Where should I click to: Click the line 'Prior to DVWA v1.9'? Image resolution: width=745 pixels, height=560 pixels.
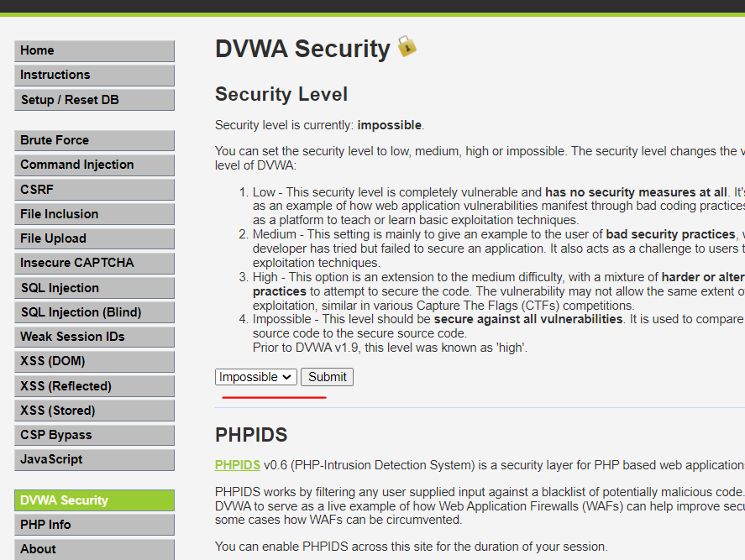390,348
